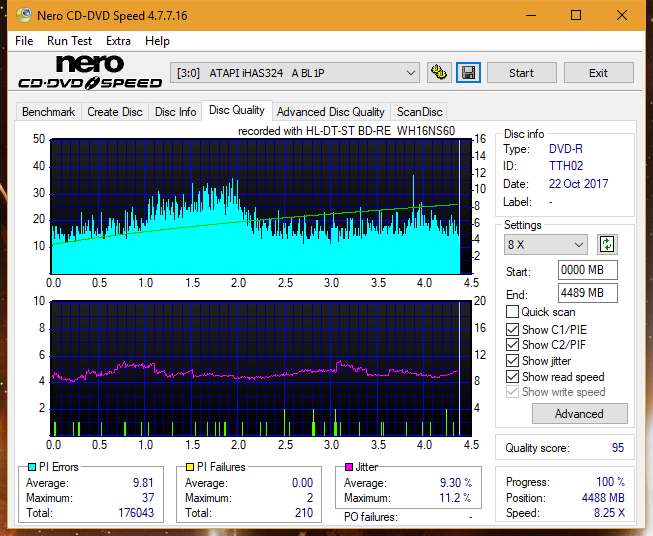The height and width of the screenshot is (536, 653).
Task: Switch to the Create Disc tab
Action: click(115, 112)
